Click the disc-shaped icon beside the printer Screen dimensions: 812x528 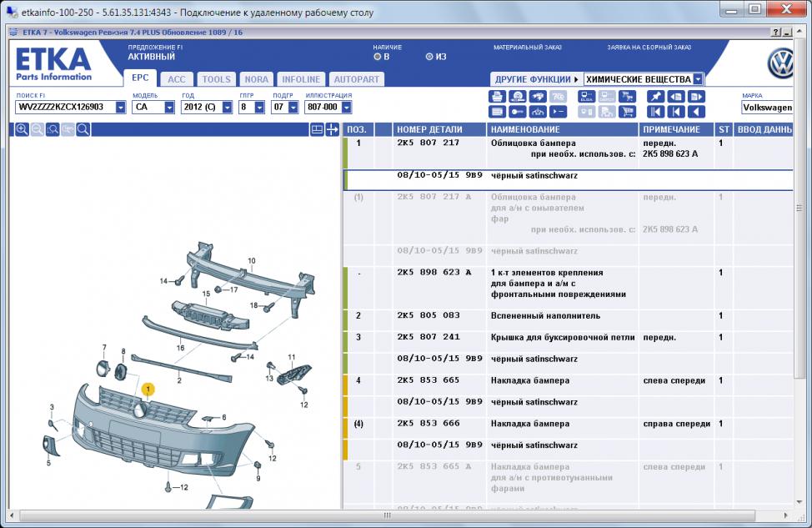[518, 97]
